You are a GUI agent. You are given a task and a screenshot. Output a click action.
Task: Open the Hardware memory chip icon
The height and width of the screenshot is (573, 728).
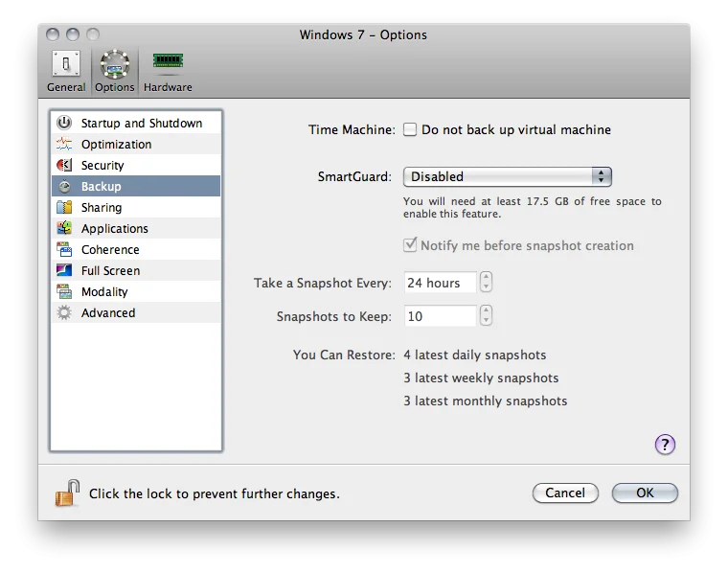(x=168, y=60)
